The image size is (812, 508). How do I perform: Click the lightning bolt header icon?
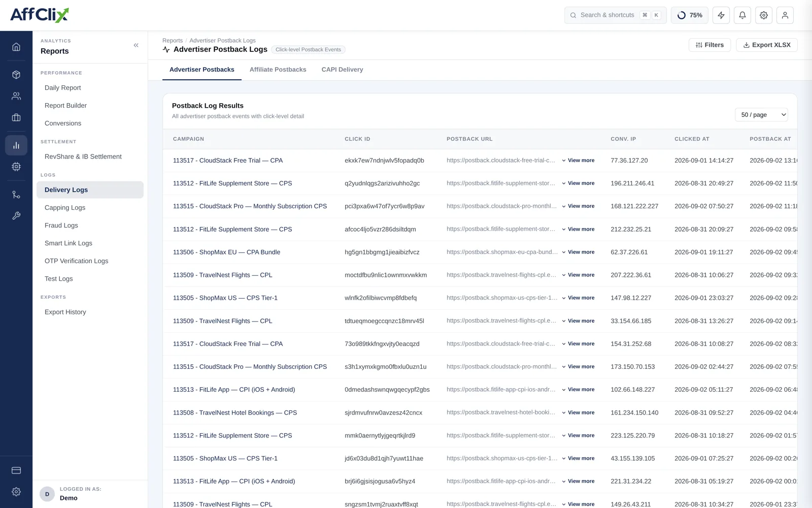pyautogui.click(x=721, y=15)
